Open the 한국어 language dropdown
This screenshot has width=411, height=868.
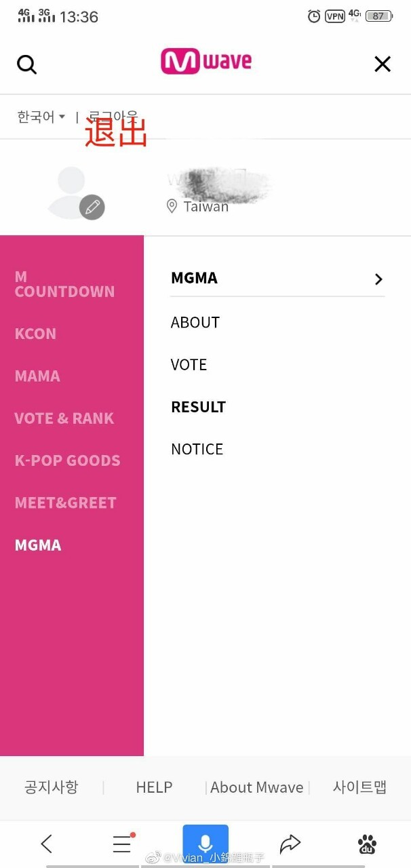point(41,117)
